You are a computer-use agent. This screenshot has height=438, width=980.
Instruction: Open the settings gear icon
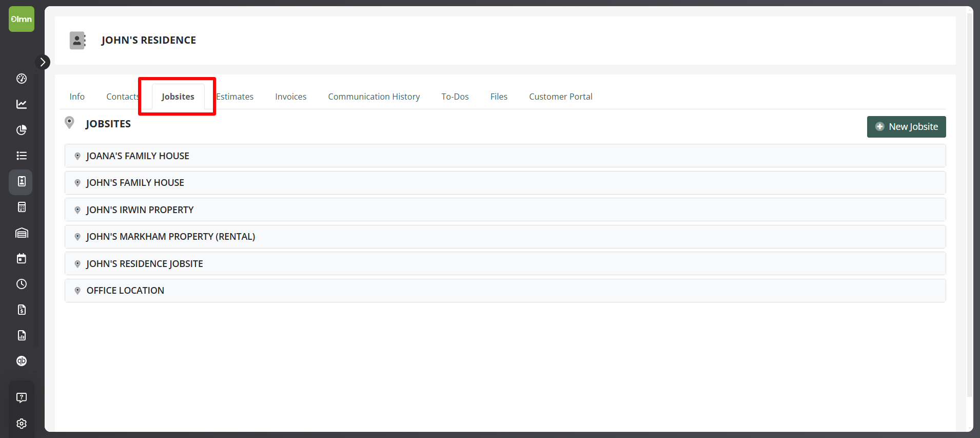tap(22, 424)
